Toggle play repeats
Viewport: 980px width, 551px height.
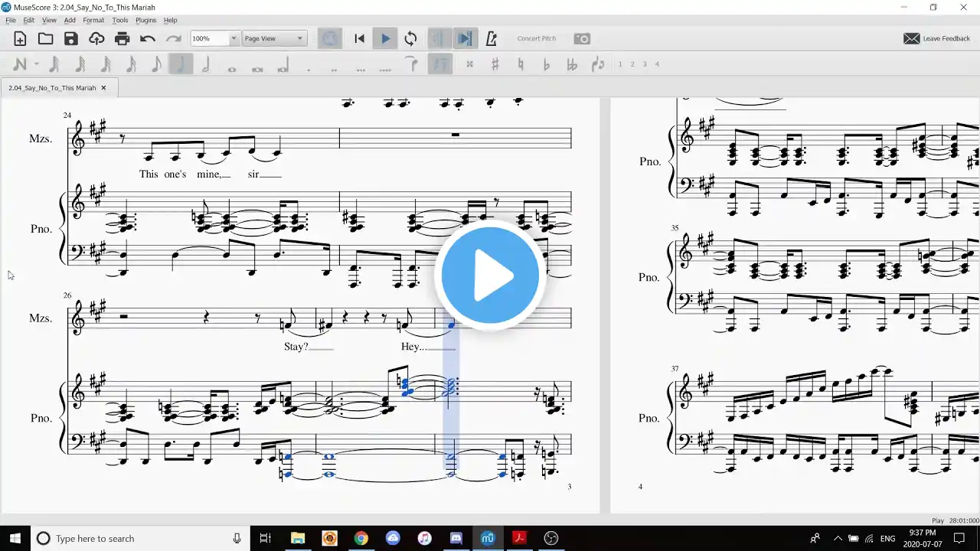click(x=439, y=38)
